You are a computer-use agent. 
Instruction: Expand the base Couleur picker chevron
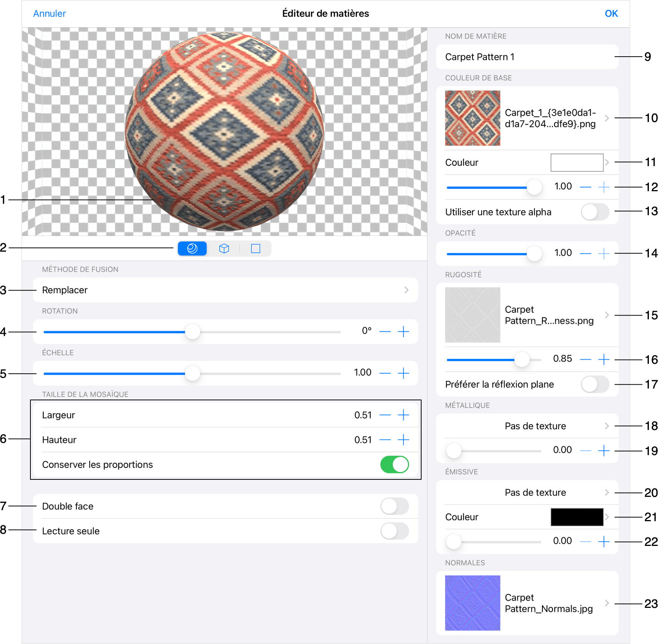607,163
